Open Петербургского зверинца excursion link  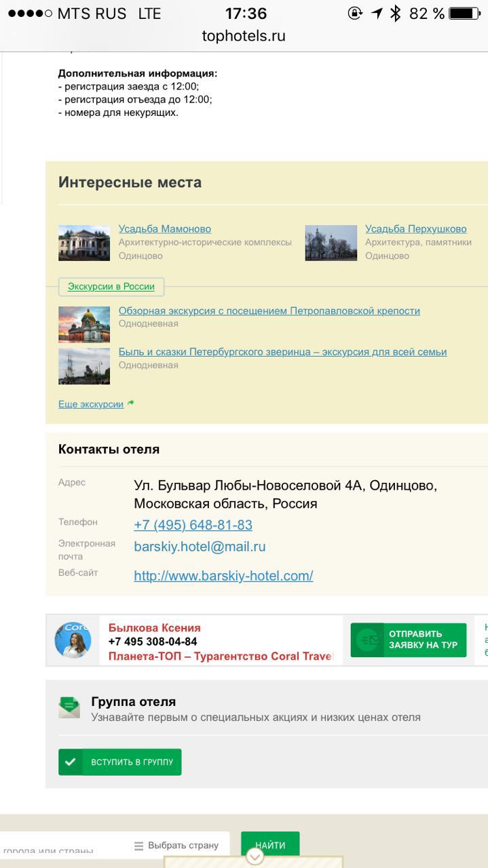(282, 352)
